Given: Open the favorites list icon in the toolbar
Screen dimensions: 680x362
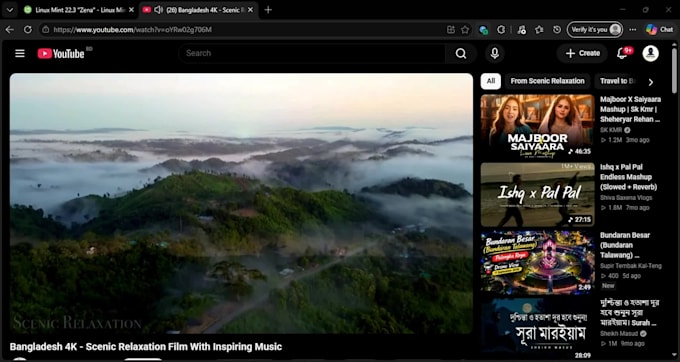Looking at the screenshot, I should (x=539, y=29).
